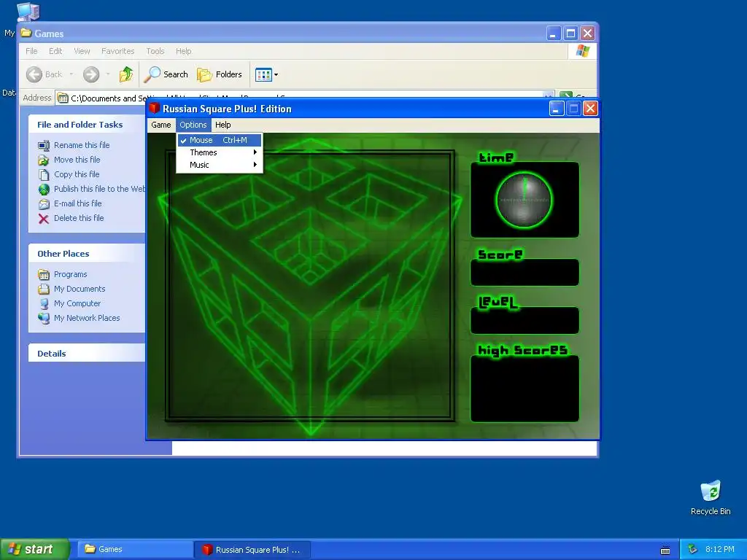Screen dimensions: 747x560
Task: Minimize the Russian Square Plus window
Action: [557, 109]
